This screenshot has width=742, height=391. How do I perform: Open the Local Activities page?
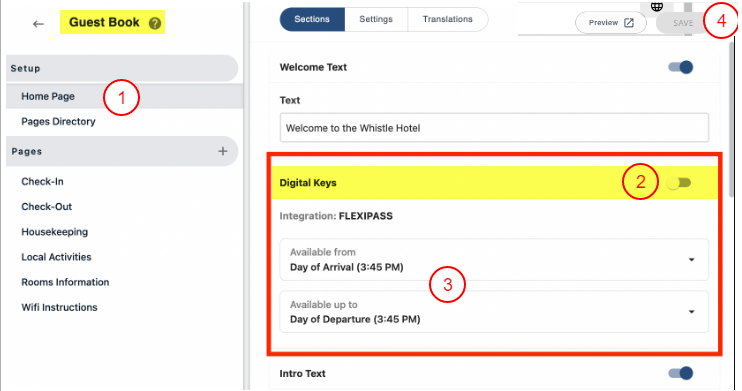pos(56,257)
